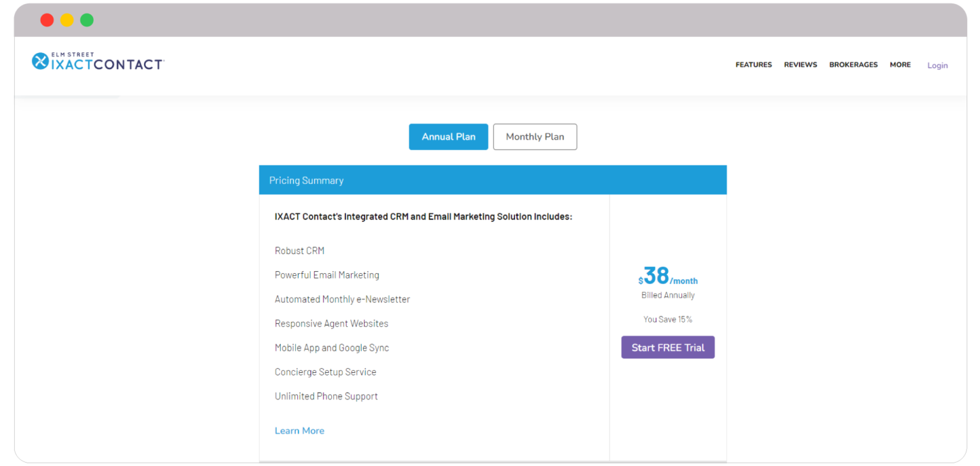Image resolution: width=980 pixels, height=466 pixels.
Task: Click the red close traffic light
Action: tap(47, 20)
